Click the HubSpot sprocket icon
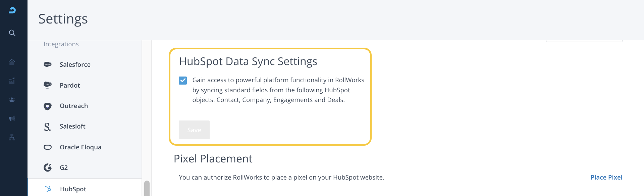 (x=48, y=189)
